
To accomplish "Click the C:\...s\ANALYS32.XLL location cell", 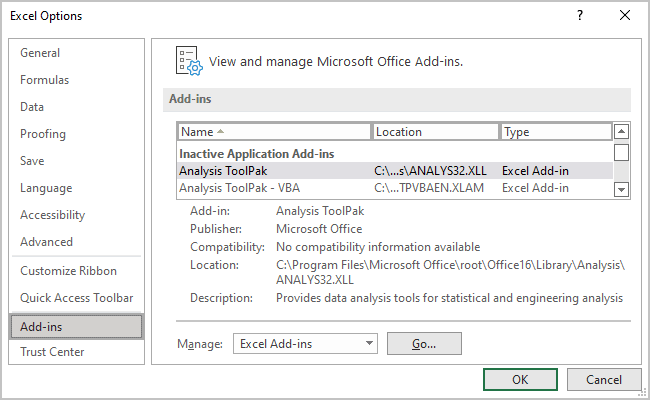I will (x=430, y=171).
